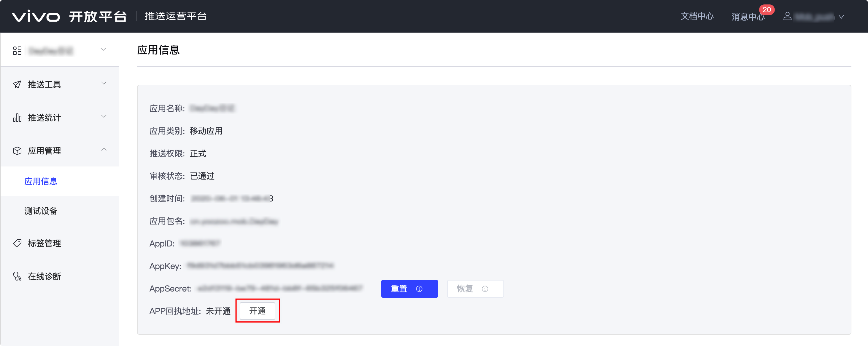The height and width of the screenshot is (346, 868).
Task: Click the 已通过 review status value
Action: click(x=202, y=176)
